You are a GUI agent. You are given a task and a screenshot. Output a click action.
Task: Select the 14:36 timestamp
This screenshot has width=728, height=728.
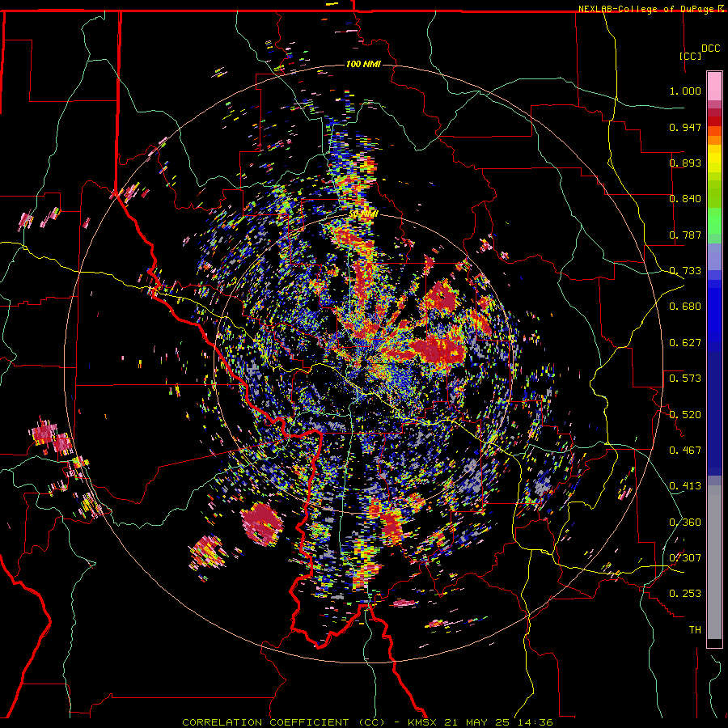537,722
